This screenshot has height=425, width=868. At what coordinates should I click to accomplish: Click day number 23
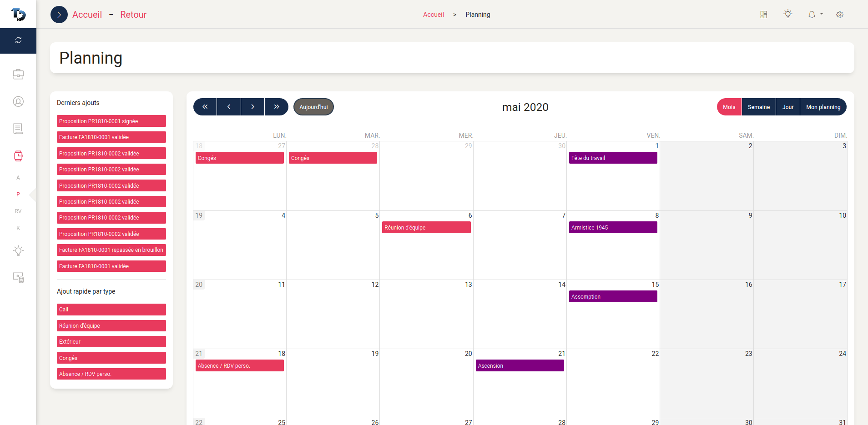point(748,354)
